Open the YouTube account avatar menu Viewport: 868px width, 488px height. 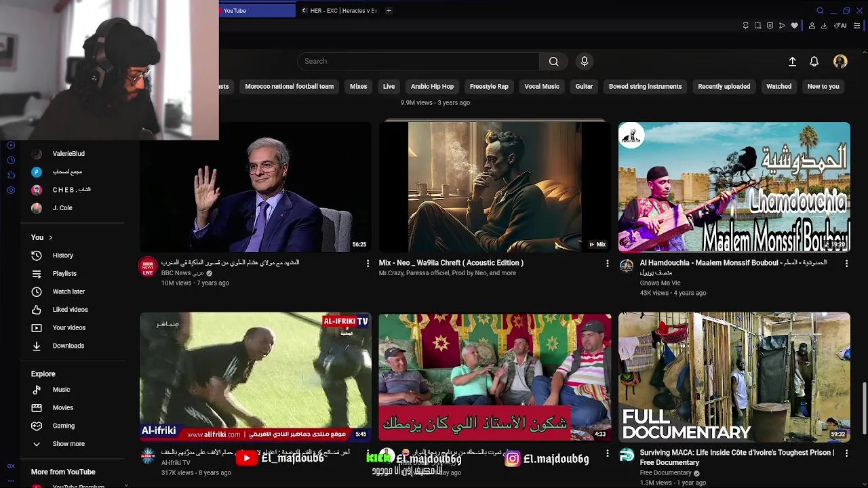(840, 61)
